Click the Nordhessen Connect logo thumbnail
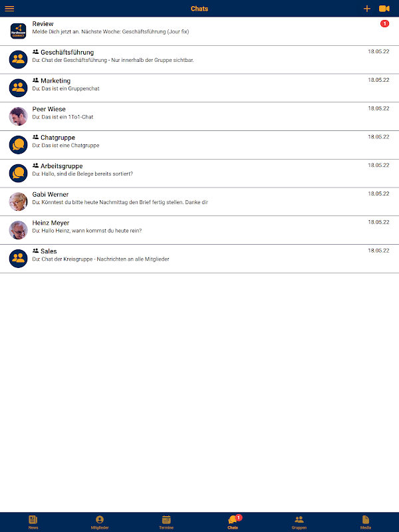 pos(19,31)
